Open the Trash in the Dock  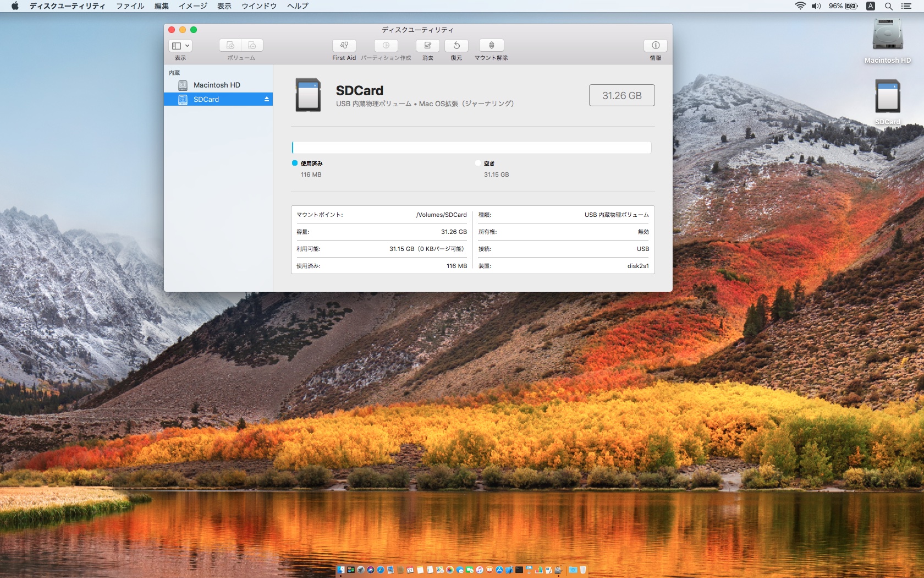(x=582, y=570)
